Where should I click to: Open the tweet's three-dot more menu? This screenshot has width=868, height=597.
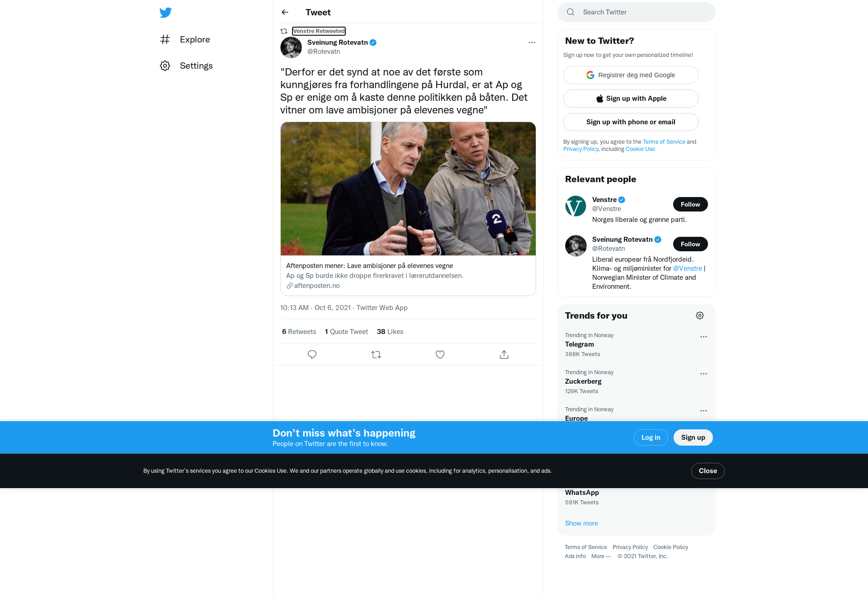[x=532, y=42]
